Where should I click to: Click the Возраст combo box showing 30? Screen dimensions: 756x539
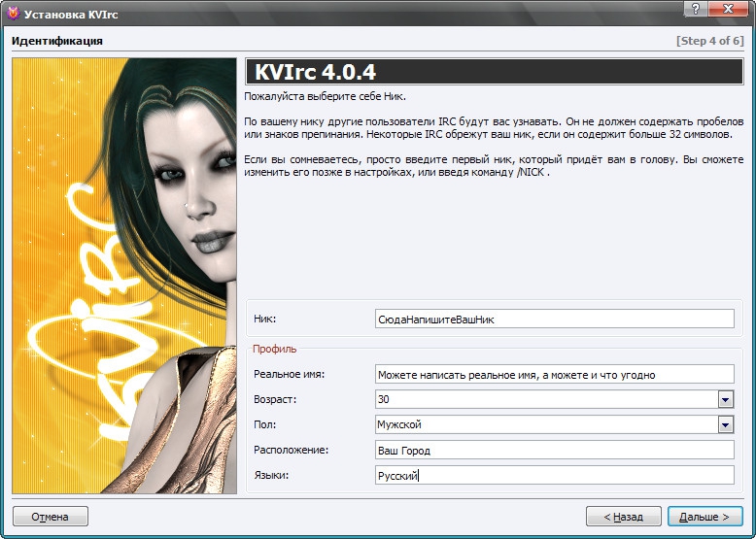pyautogui.click(x=555, y=399)
